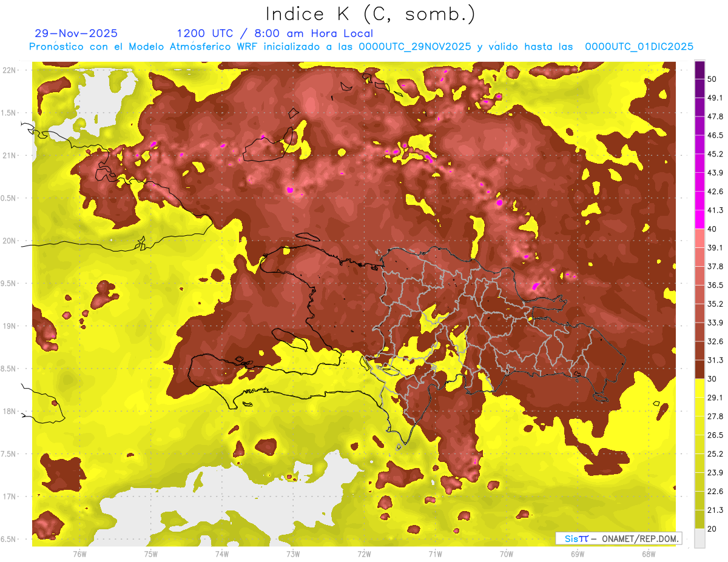Click colorbar value "50"
Viewport: 728px width, 562px height.
(712, 79)
